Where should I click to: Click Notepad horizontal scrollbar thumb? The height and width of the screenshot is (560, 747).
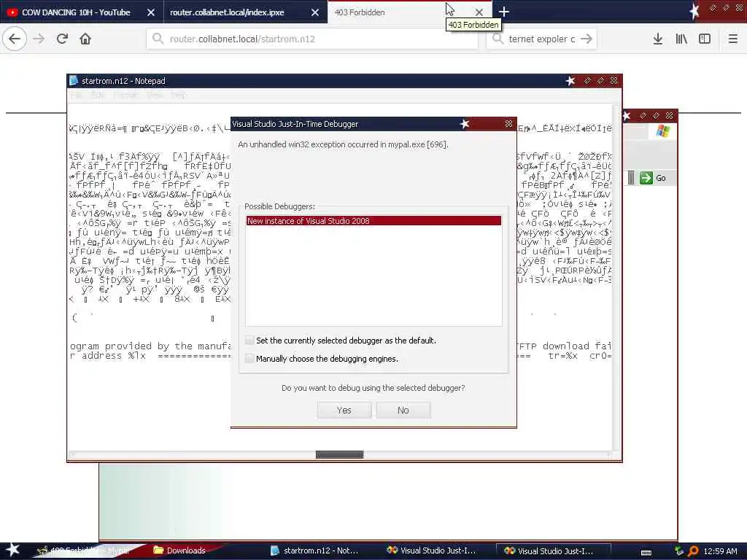339,455
